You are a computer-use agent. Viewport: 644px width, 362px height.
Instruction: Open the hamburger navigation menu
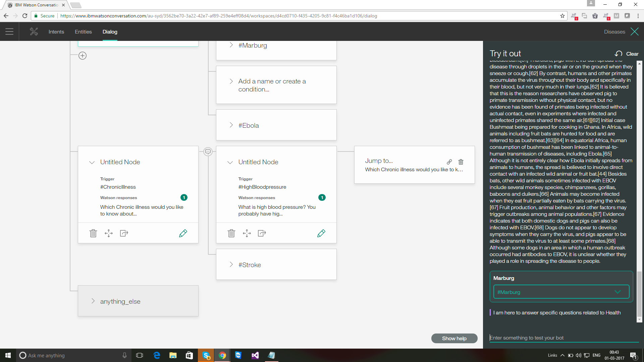[x=9, y=32]
